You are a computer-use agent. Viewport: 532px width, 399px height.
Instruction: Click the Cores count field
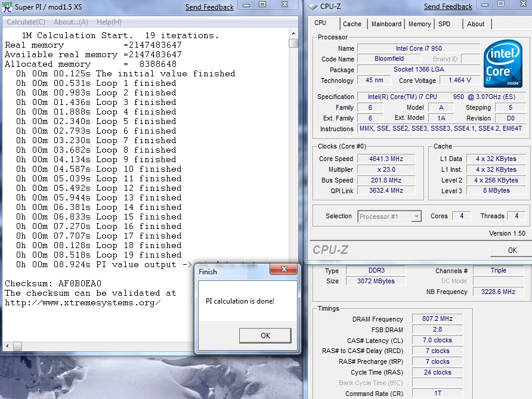[462, 216]
